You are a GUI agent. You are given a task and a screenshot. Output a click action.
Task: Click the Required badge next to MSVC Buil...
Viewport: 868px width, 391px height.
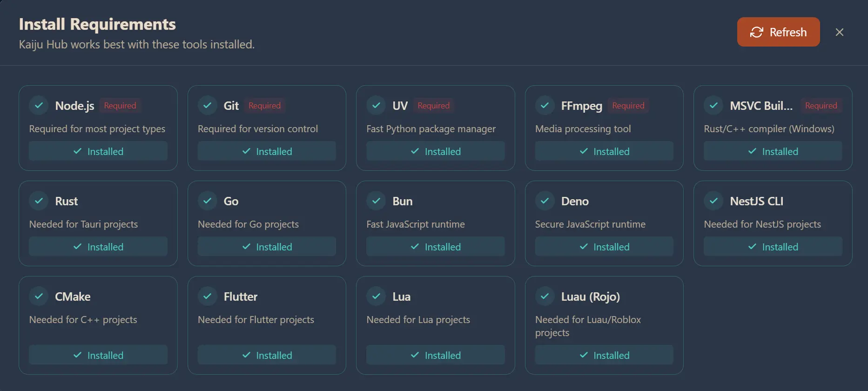pyautogui.click(x=821, y=106)
